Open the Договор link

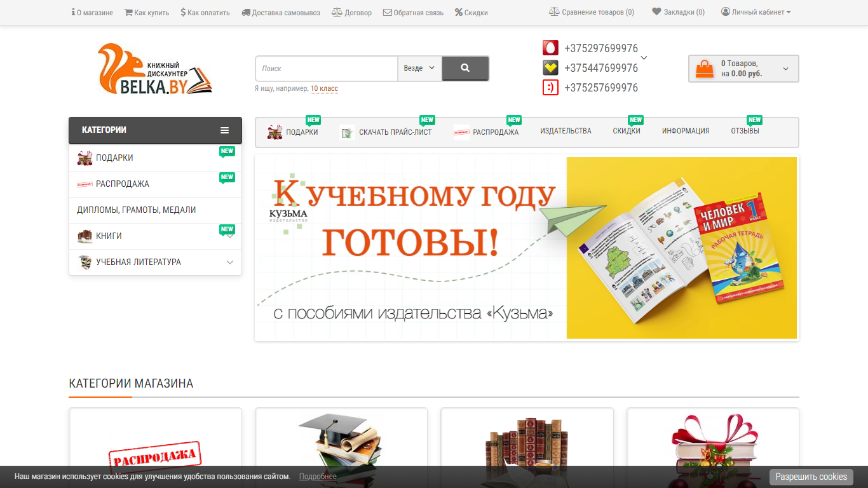pyautogui.click(x=351, y=12)
